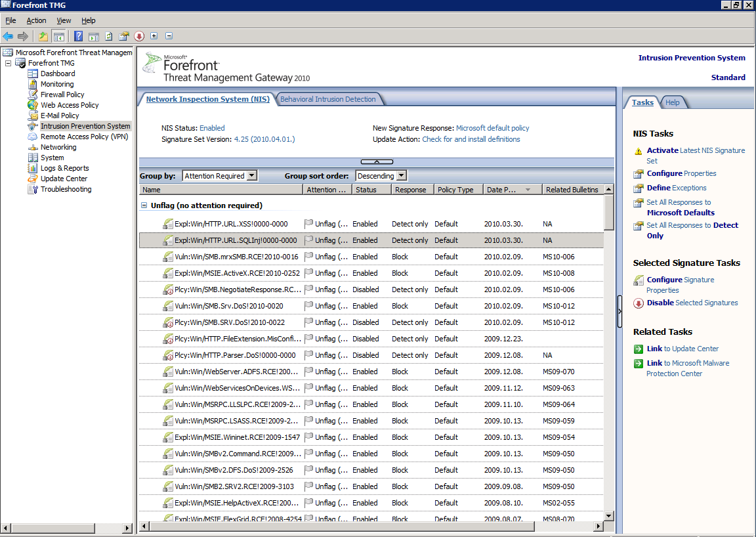Click tree pane horizontal scrollbar right arrow

coord(127,528)
